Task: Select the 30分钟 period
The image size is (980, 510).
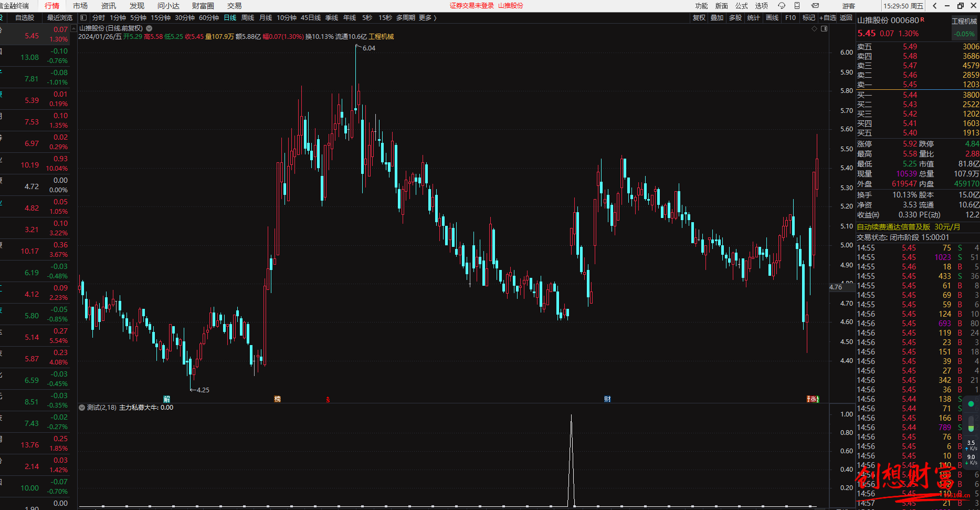Action: click(185, 18)
